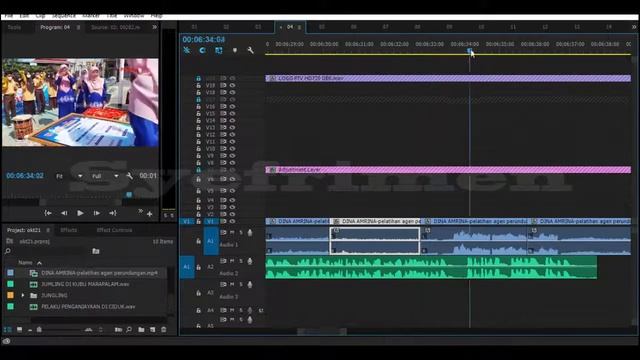Click the blue label swatch of DINA AMRINA
The image size is (640, 360).
[x=11, y=273]
